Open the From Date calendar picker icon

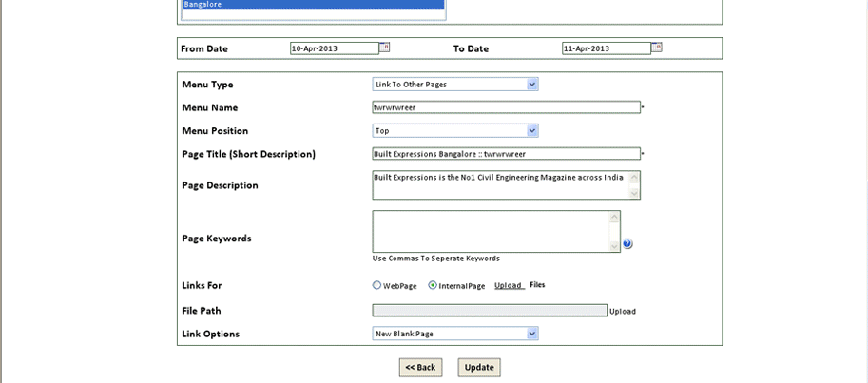click(385, 47)
